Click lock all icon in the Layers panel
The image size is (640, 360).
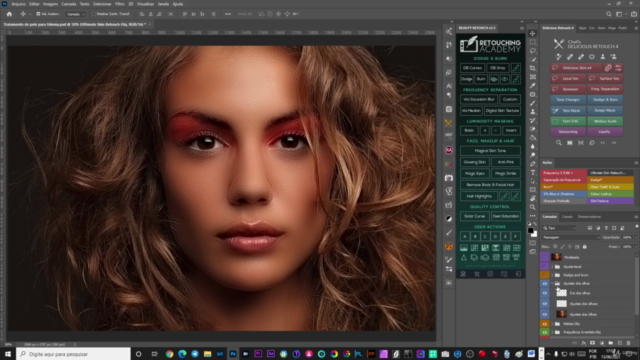[584, 247]
